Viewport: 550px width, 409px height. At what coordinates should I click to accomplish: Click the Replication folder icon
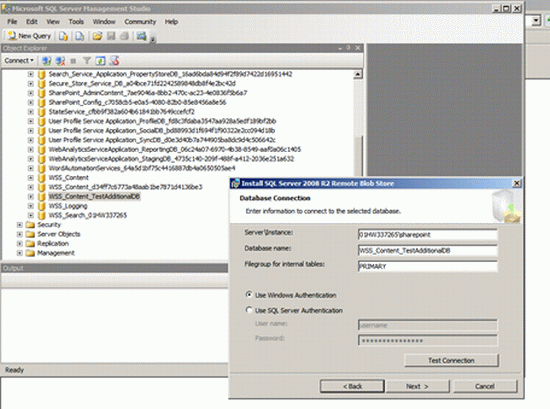tap(30, 243)
